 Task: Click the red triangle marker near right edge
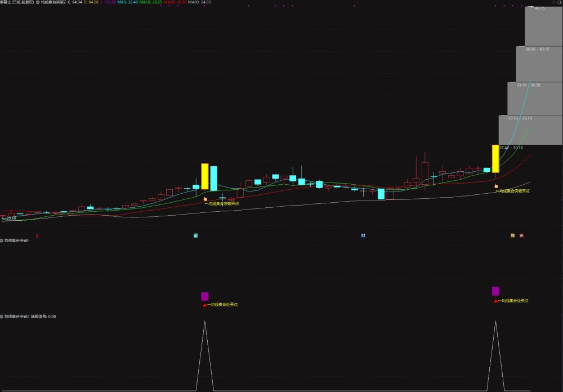[x=496, y=301]
